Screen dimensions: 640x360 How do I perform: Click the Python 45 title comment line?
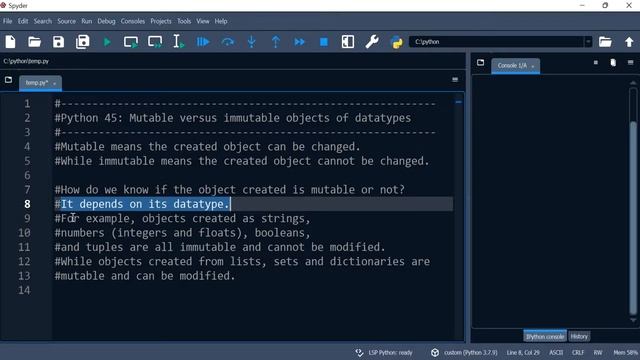233,118
